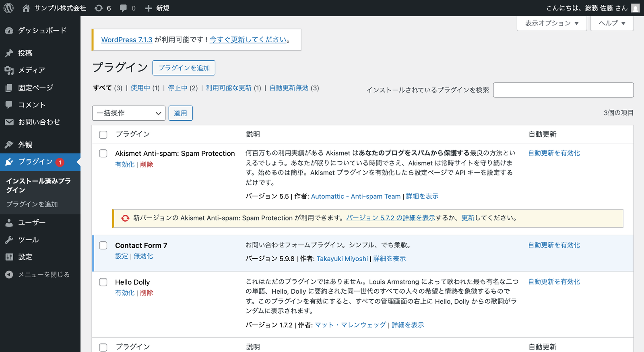Screen dimensions: 644x352
Task: Click the お問い合わせ envelope icon
Action: (x=9, y=122)
